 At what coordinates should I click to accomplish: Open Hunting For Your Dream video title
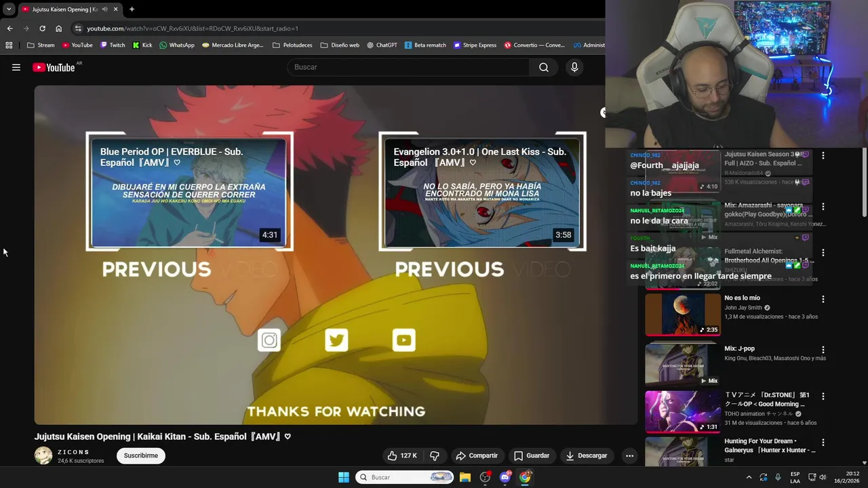(x=770, y=445)
